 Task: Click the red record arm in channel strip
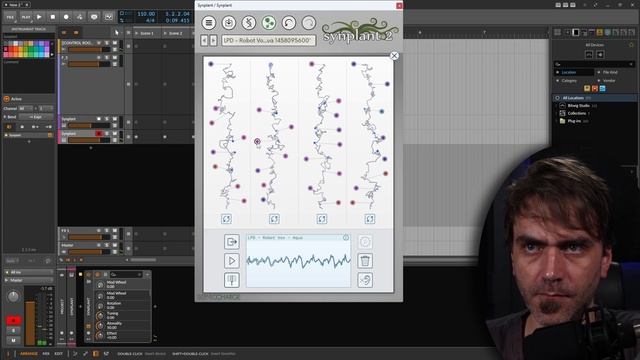pyautogui.click(x=13, y=320)
